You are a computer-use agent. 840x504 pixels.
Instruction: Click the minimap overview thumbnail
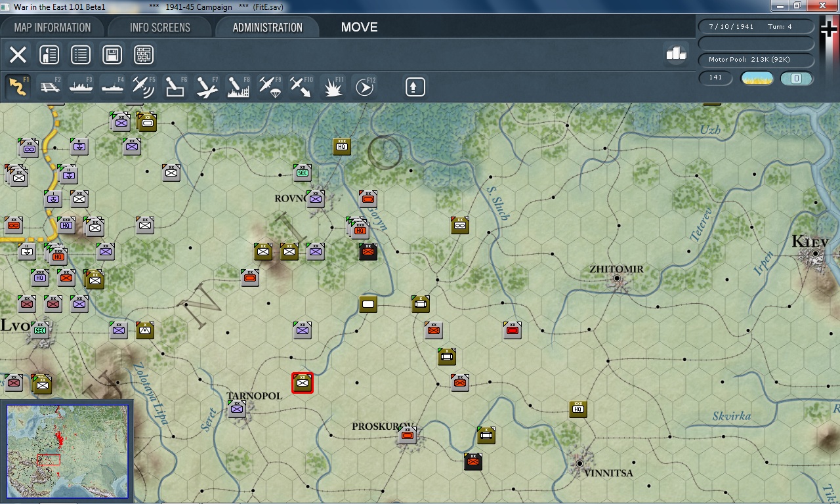pos(68,452)
